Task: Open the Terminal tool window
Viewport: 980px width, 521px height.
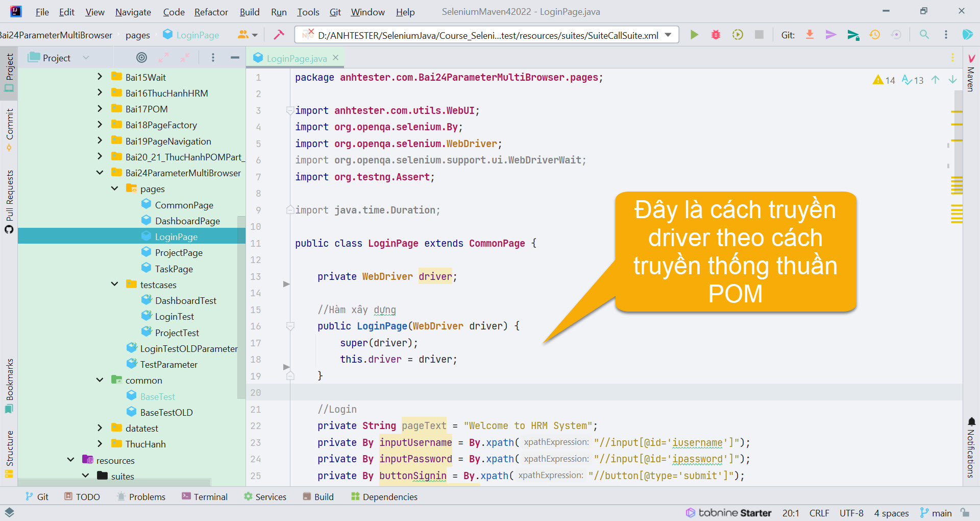Action: tap(205, 496)
